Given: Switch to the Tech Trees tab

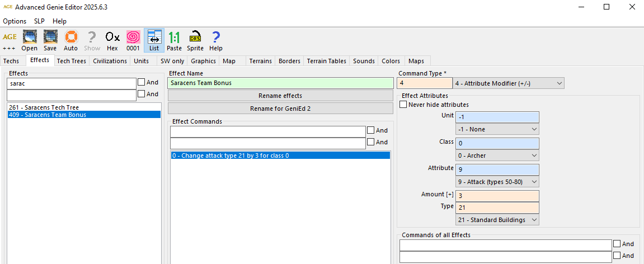Looking at the screenshot, I should click(72, 61).
